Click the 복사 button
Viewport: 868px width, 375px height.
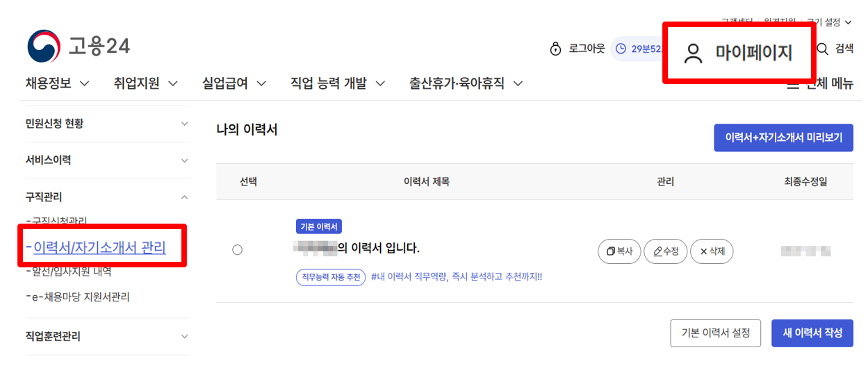click(x=619, y=251)
